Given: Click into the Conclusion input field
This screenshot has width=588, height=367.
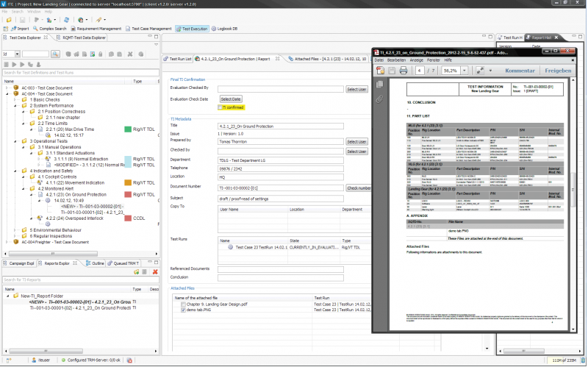Looking at the screenshot, I should coord(281,278).
